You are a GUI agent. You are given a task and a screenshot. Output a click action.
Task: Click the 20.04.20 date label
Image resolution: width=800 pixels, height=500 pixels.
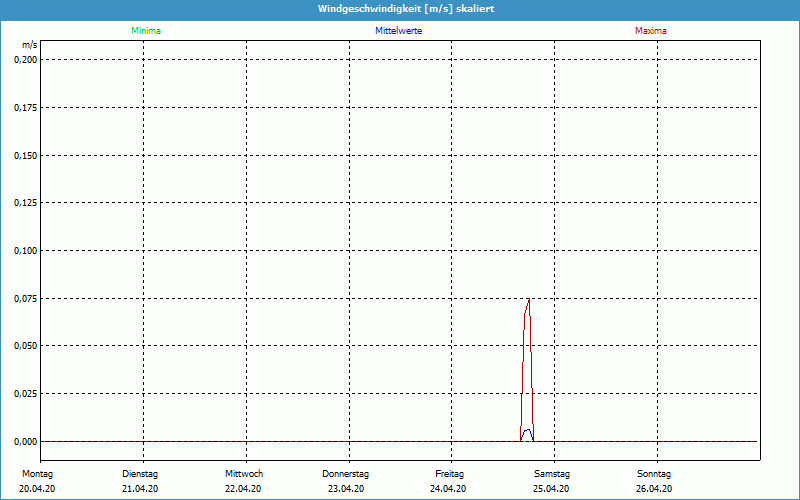pyautogui.click(x=36, y=489)
